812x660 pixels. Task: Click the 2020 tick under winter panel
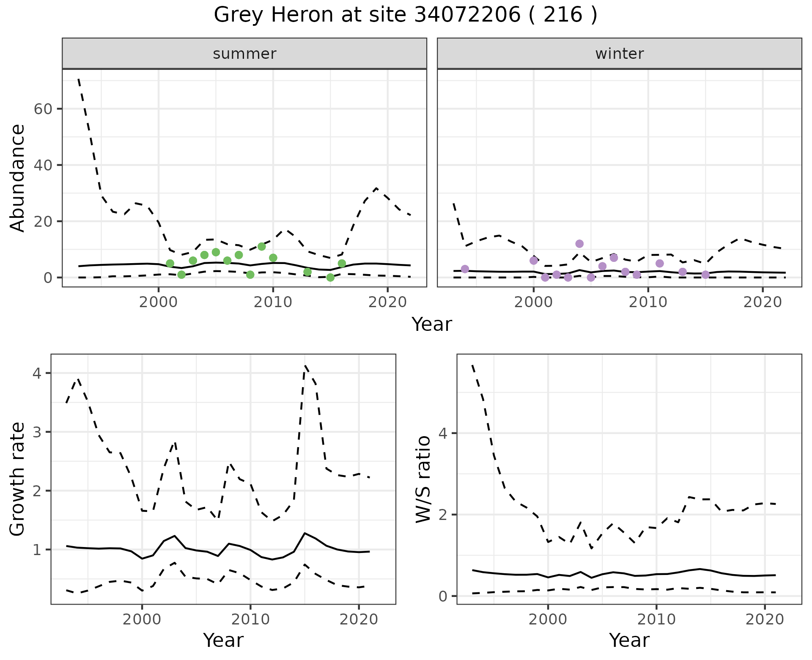(763, 302)
